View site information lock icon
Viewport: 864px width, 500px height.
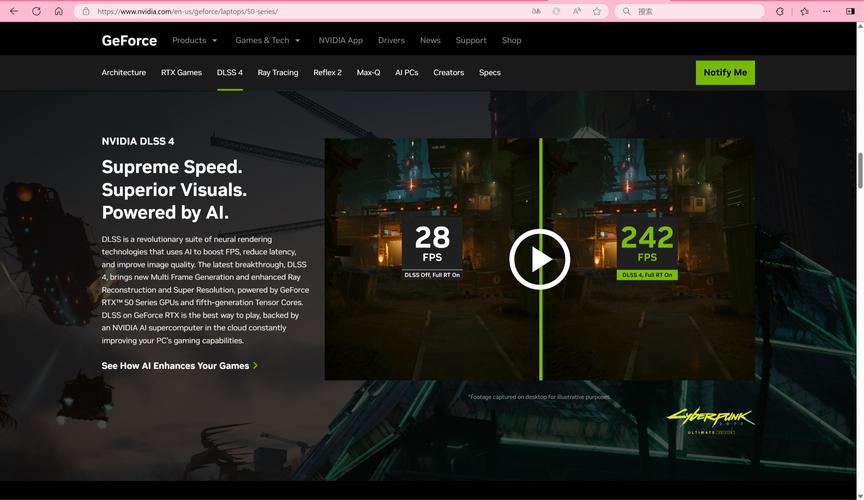pyautogui.click(x=86, y=11)
